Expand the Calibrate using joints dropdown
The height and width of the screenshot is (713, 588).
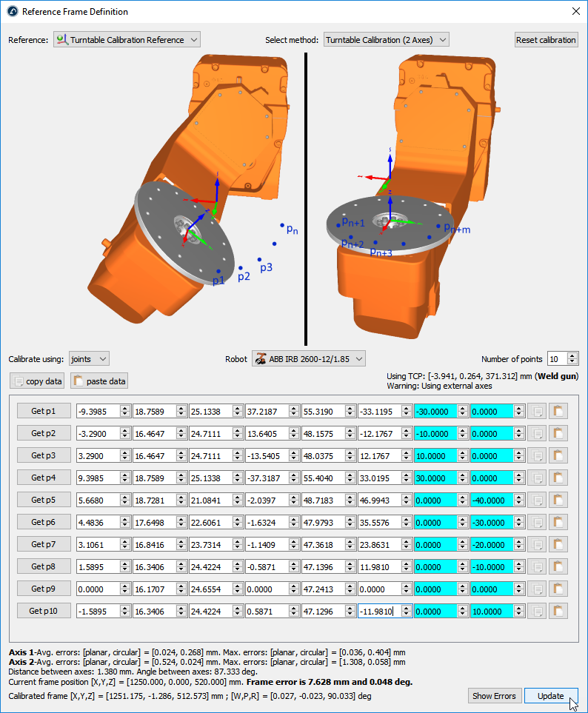(x=89, y=359)
